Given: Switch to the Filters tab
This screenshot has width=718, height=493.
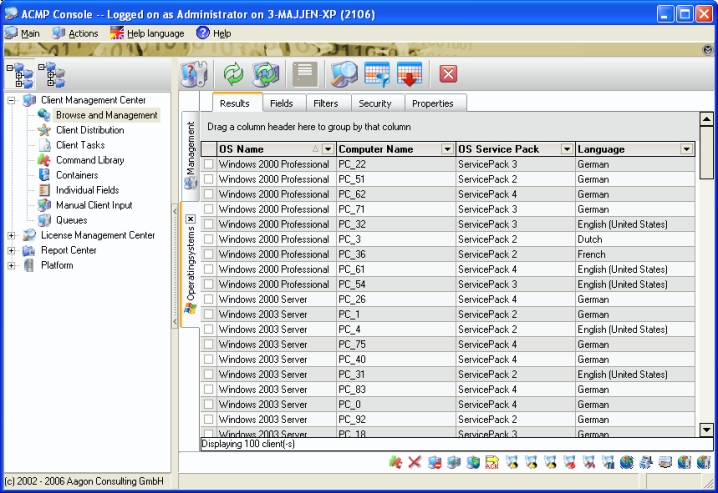Looking at the screenshot, I should click(325, 103).
